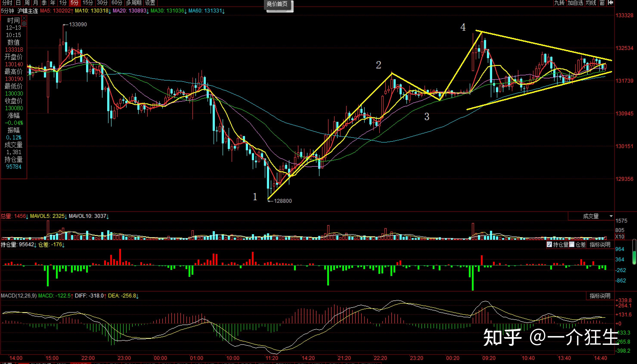This screenshot has height=364, width=637.
Task: Switch to the 30分 chart
Action: pos(102,3)
